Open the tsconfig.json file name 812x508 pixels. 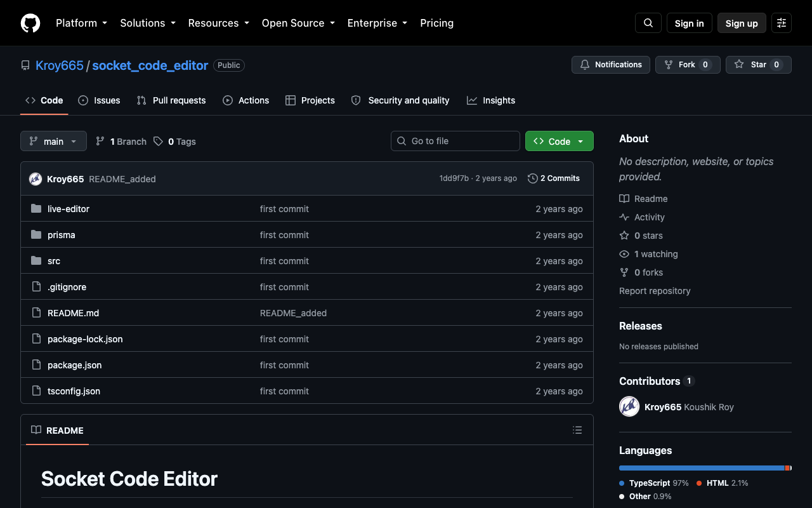tap(74, 391)
